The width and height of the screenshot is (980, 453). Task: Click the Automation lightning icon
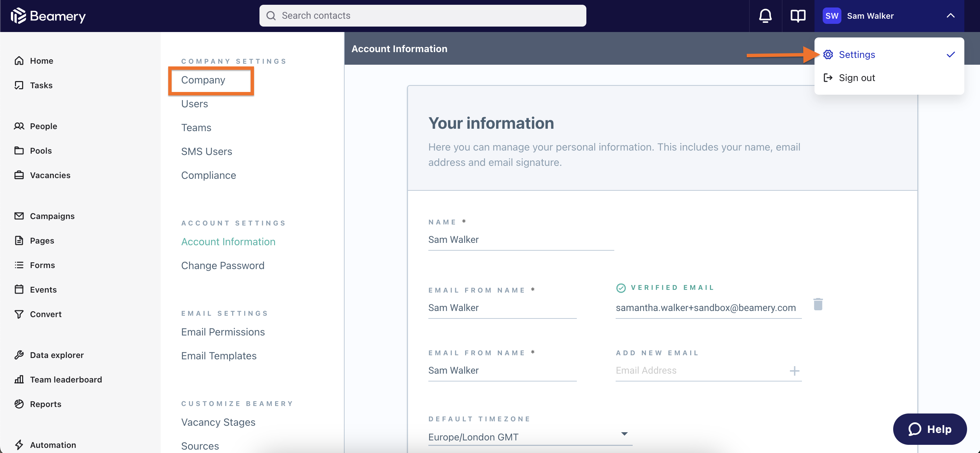click(x=19, y=444)
